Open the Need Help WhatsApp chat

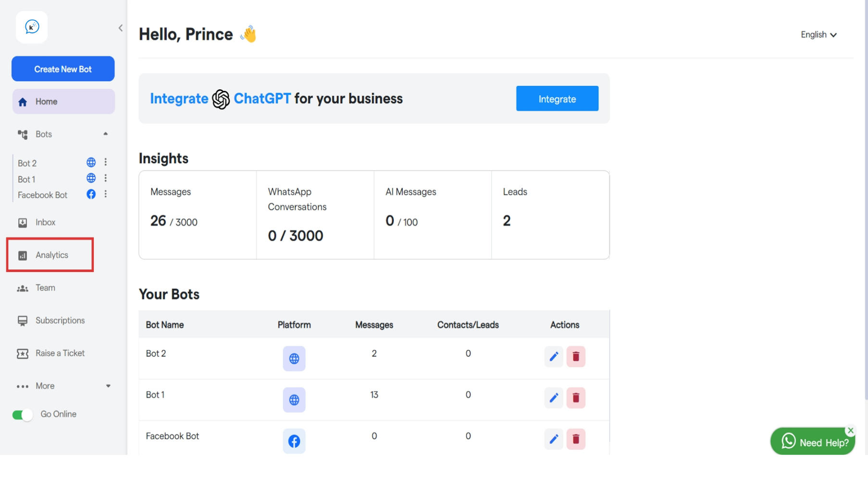pyautogui.click(x=813, y=442)
